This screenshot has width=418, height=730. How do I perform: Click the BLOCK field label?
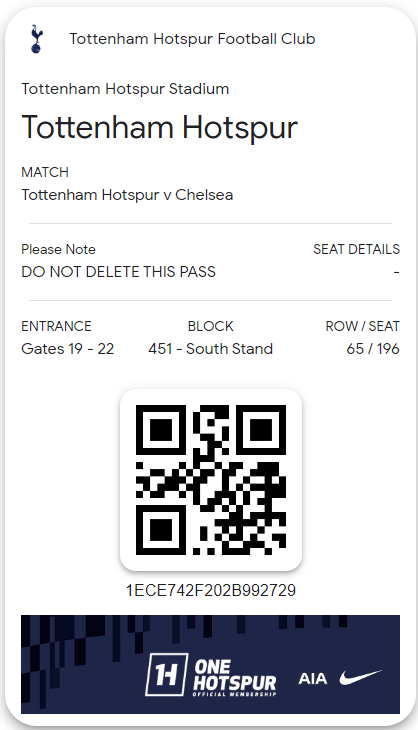[210, 326]
